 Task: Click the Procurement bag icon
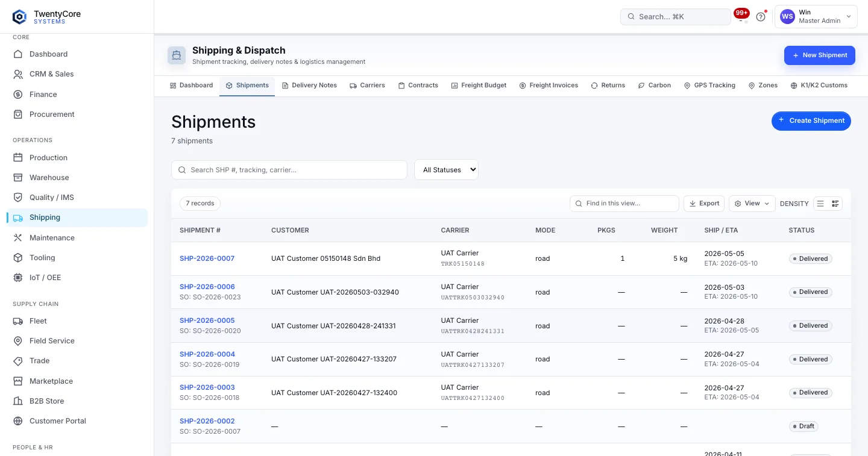(18, 114)
